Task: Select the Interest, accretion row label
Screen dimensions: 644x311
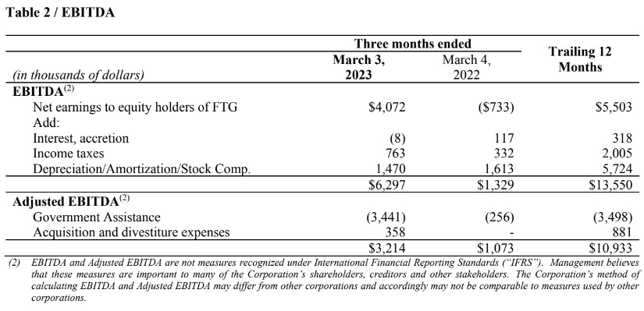Action: point(80,138)
